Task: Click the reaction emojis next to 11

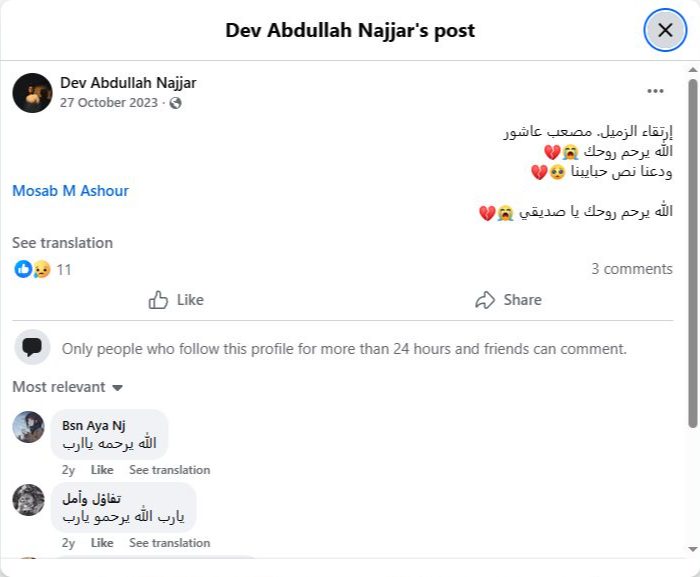Action: 32,269
